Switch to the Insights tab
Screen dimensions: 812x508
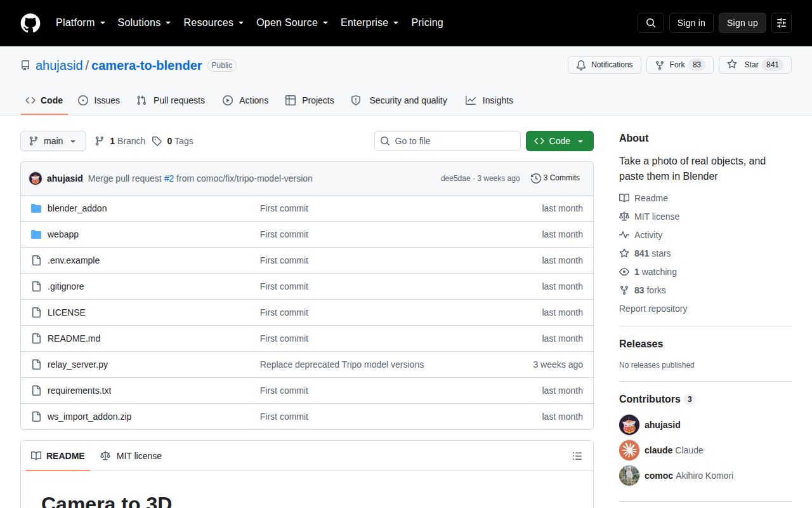489,100
